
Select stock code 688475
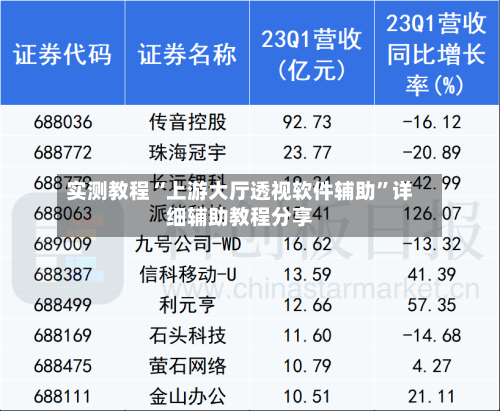click(x=63, y=366)
